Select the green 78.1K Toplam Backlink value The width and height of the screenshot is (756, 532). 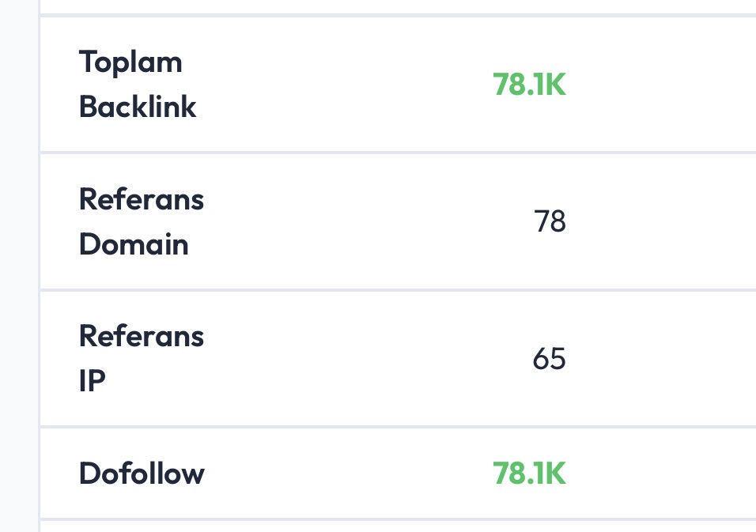[529, 85]
